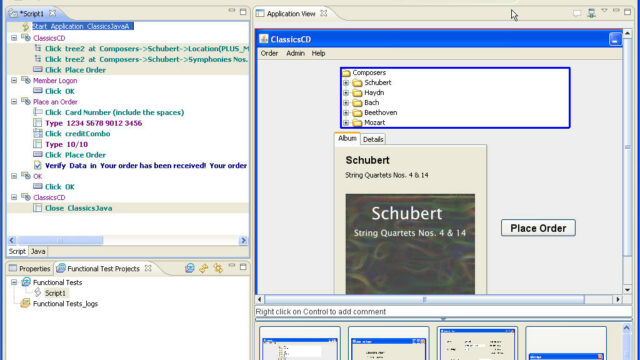The image size is (640, 360).
Task: Close the Script1 editor tab
Action: click(52, 13)
